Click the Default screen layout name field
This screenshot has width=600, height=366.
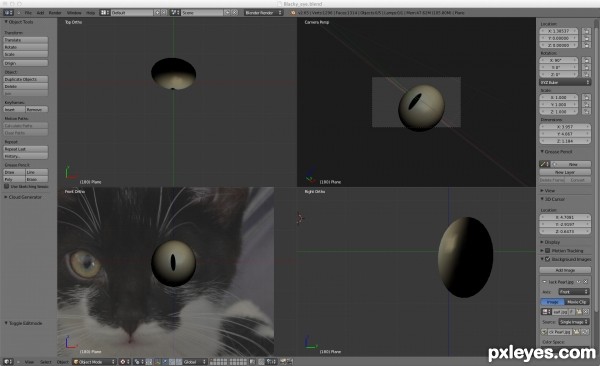coord(132,13)
